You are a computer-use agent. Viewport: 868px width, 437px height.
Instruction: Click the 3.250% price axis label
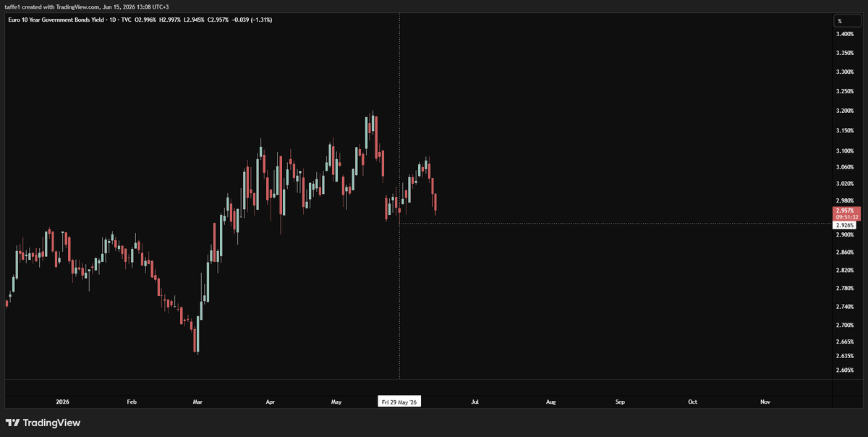[x=845, y=91]
